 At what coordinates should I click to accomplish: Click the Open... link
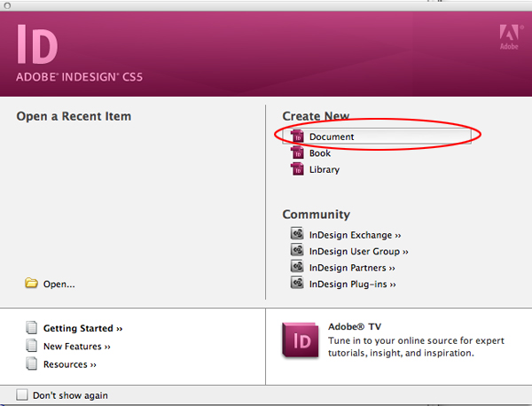59,284
